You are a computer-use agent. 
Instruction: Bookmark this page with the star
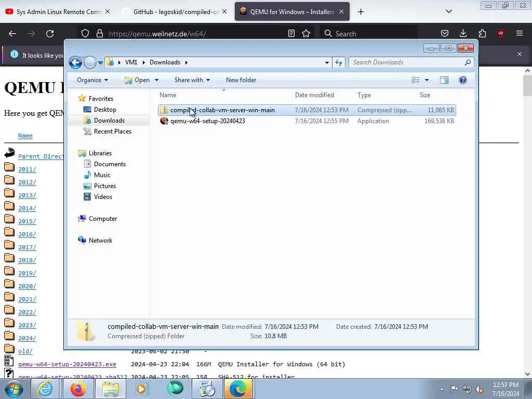coord(306,33)
